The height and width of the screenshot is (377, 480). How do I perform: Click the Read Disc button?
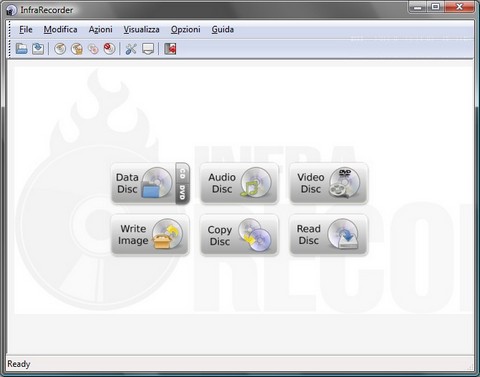(329, 235)
